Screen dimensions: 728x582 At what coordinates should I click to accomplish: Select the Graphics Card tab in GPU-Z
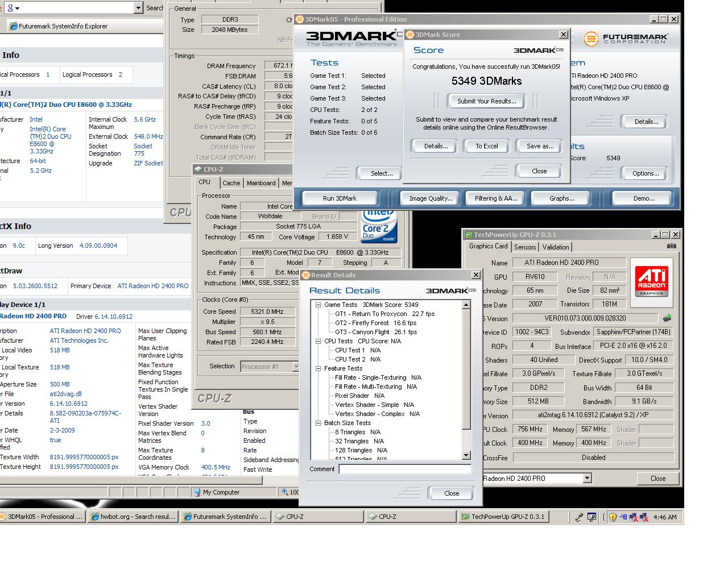tap(488, 246)
